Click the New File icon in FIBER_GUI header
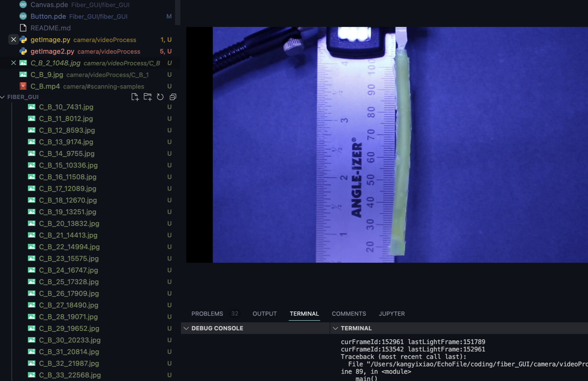This screenshot has height=381, width=588. (x=135, y=97)
